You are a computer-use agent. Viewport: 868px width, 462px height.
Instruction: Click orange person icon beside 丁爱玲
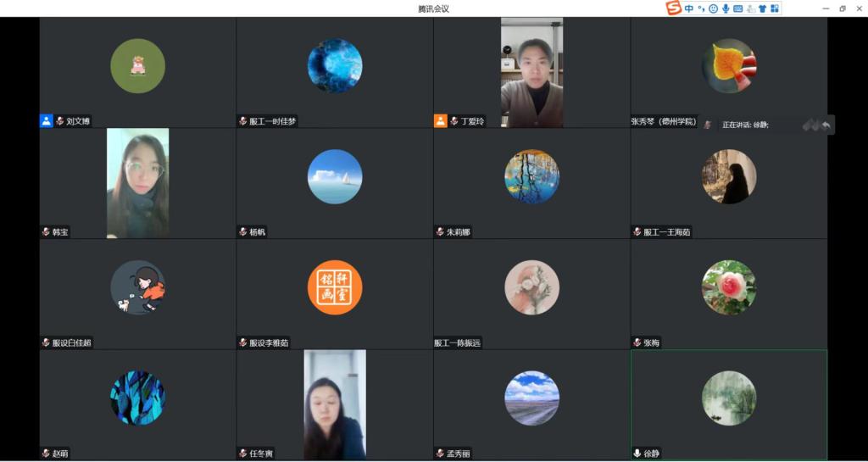pyautogui.click(x=440, y=120)
